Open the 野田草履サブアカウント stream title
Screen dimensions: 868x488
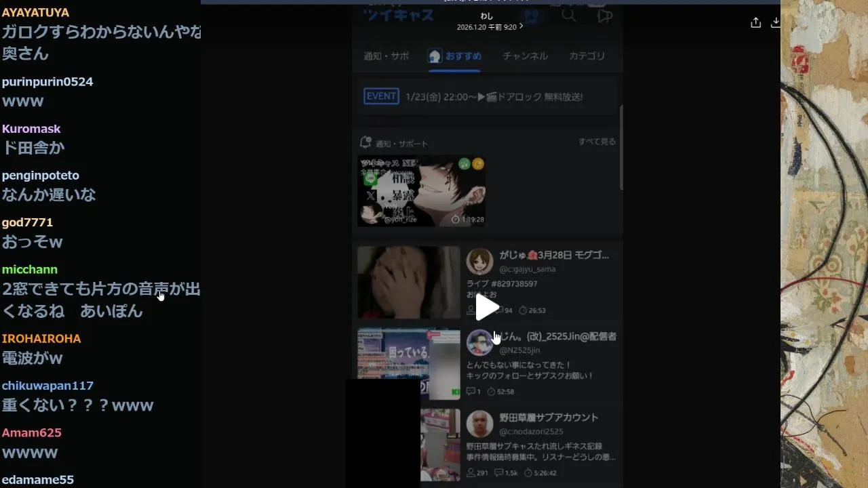click(x=549, y=418)
